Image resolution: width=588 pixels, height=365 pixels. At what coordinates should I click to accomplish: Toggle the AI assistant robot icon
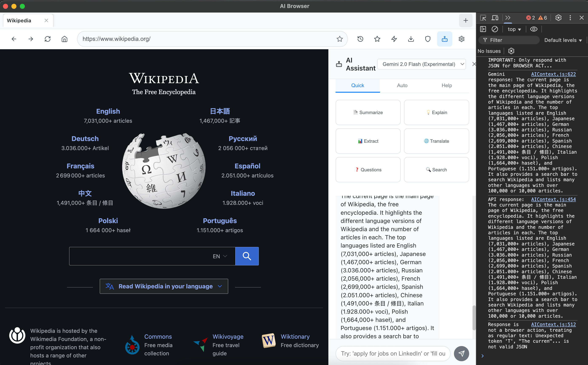444,39
